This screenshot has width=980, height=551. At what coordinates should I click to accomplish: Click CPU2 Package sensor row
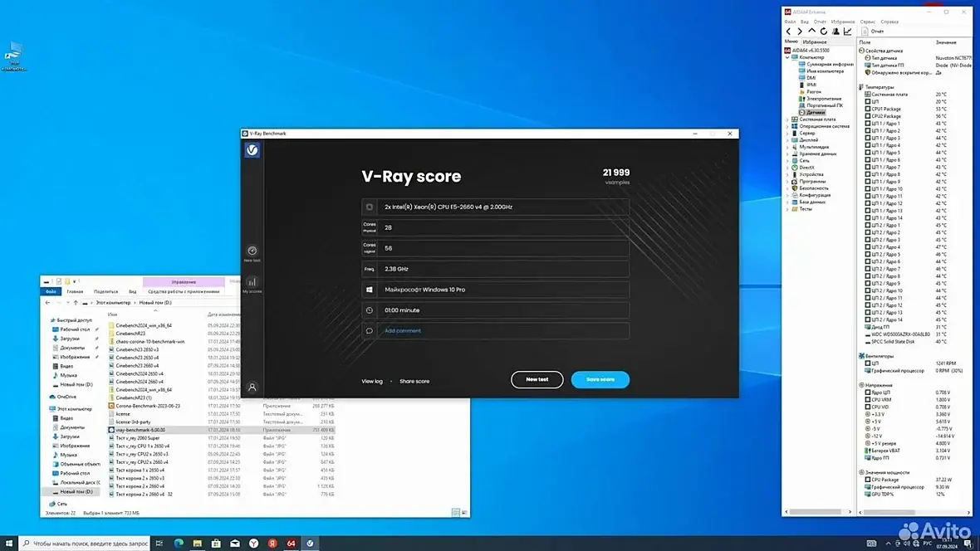[914, 116]
